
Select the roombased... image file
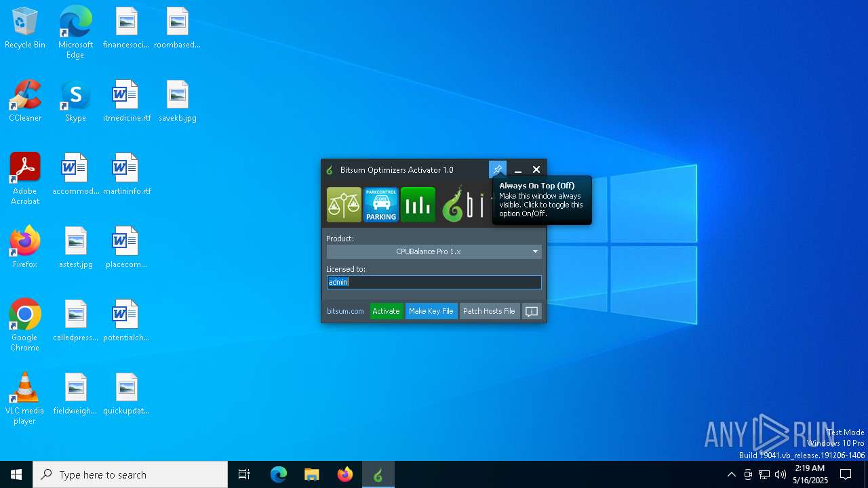coord(177,28)
